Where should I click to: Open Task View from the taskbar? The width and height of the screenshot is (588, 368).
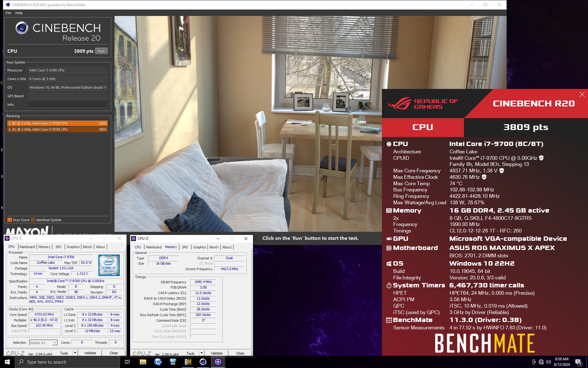click(x=127, y=362)
